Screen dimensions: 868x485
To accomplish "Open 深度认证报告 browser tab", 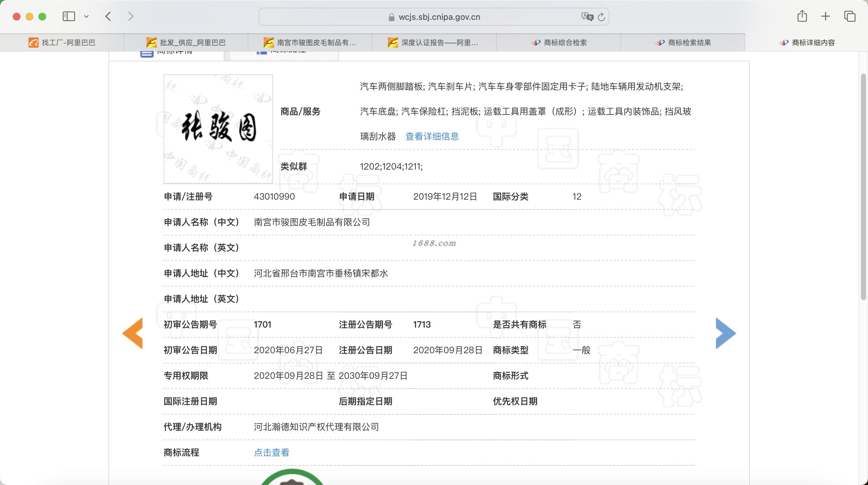I will 434,43.
